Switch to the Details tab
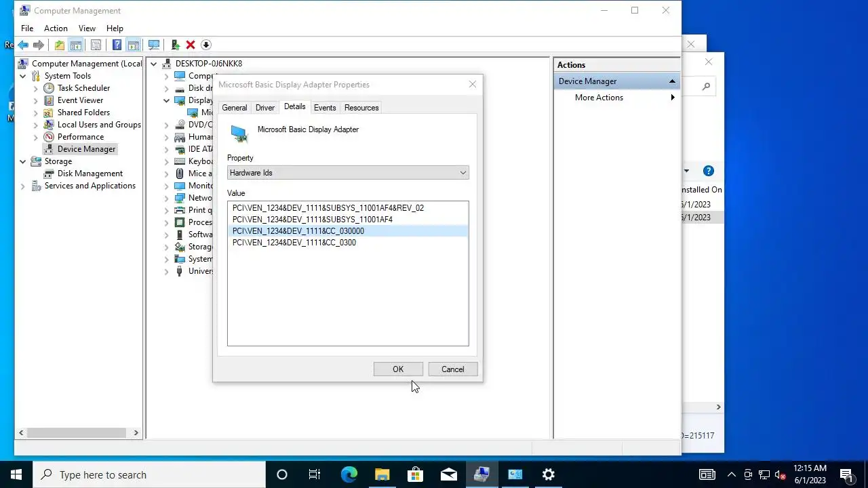868x488 pixels. coord(294,106)
